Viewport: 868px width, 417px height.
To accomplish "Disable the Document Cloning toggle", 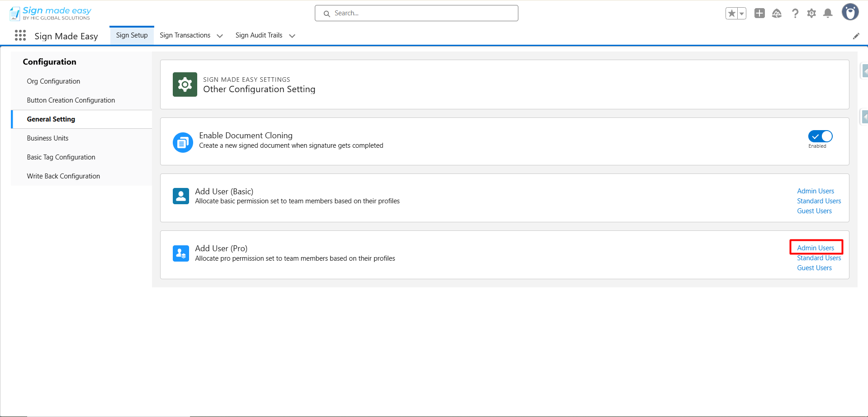I will 820,136.
